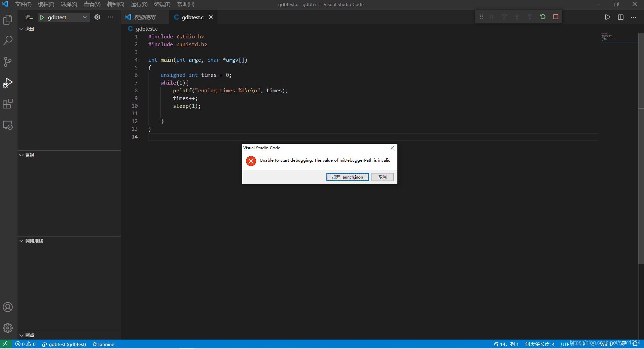
Task: Click the while(1){ line
Action: click(174, 83)
